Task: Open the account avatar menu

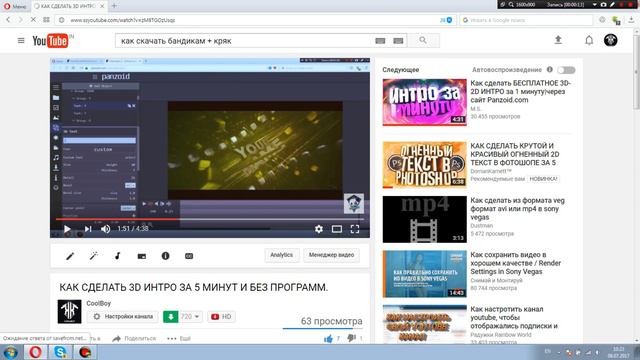Action: [x=611, y=40]
